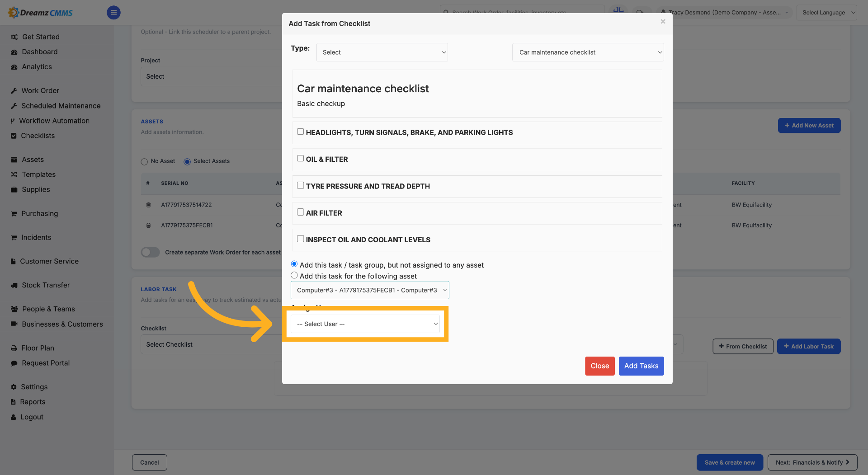The height and width of the screenshot is (475, 868).
Task: Toggle the hamburger menu button
Action: pos(113,13)
